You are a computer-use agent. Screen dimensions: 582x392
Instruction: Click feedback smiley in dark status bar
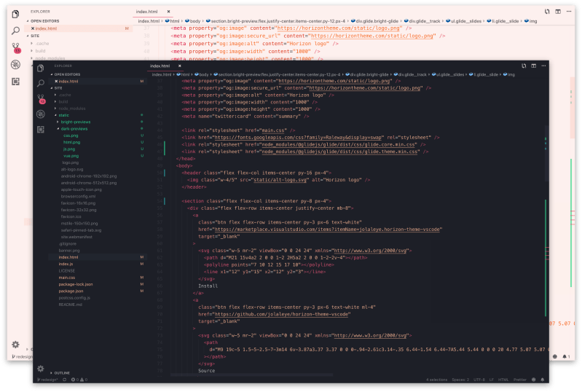pyautogui.click(x=533, y=380)
